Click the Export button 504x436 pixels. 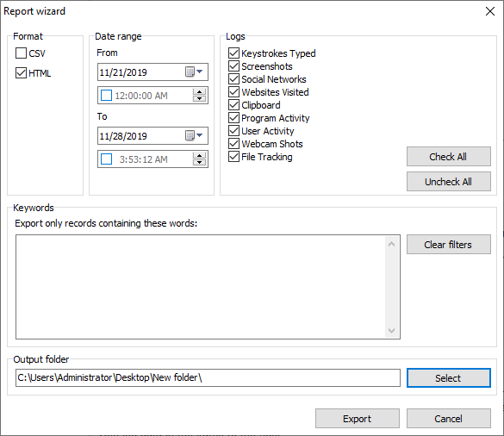358,419
